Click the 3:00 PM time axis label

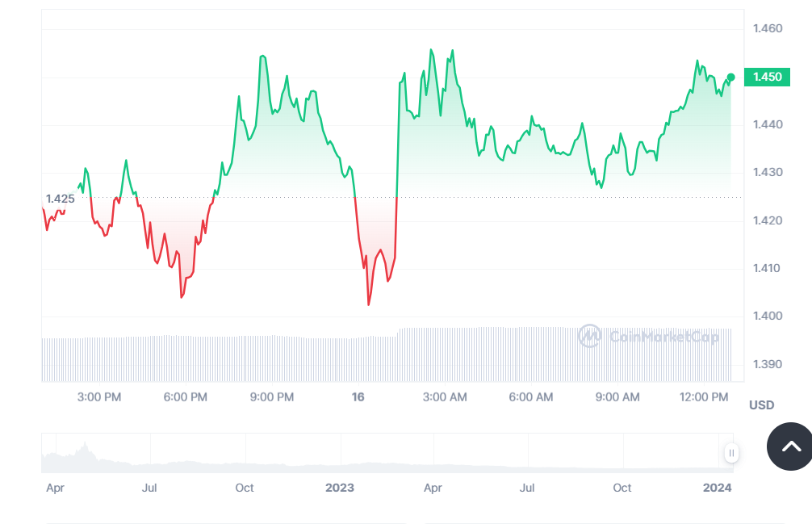point(99,397)
